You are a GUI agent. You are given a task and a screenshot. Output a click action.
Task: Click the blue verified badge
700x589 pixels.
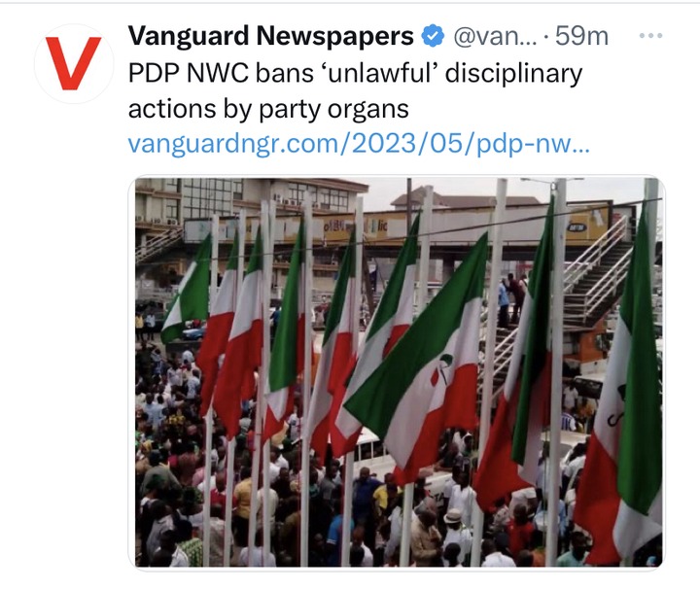(433, 36)
